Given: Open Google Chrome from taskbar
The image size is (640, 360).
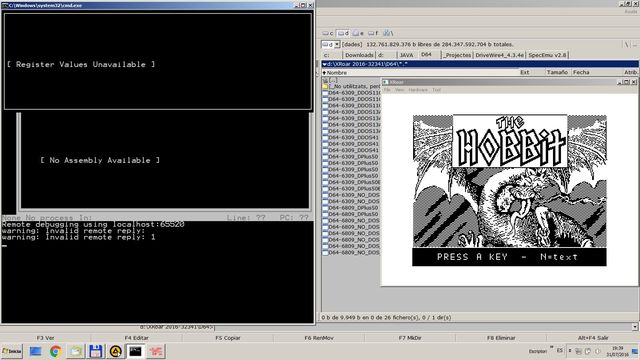Looking at the screenshot, I should [56, 351].
